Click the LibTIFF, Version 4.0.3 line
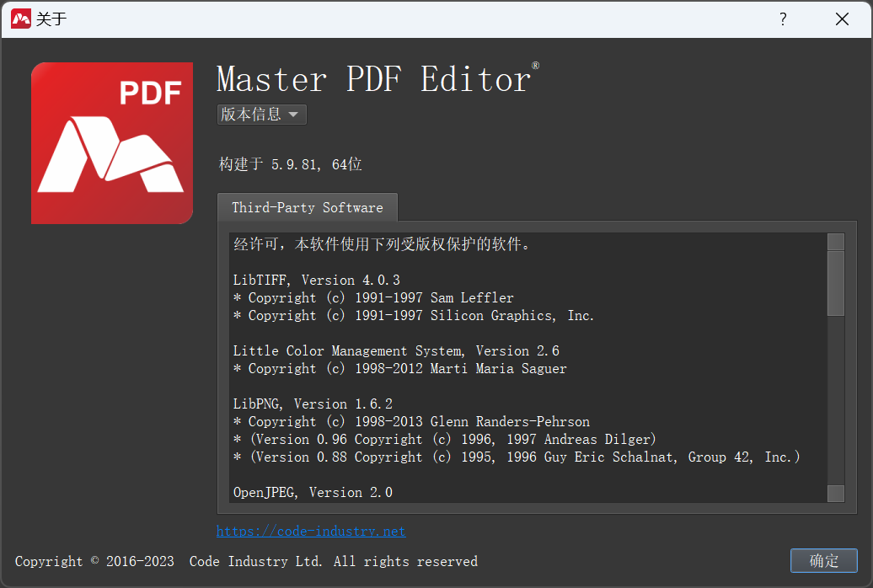This screenshot has height=588, width=873. coord(317,280)
